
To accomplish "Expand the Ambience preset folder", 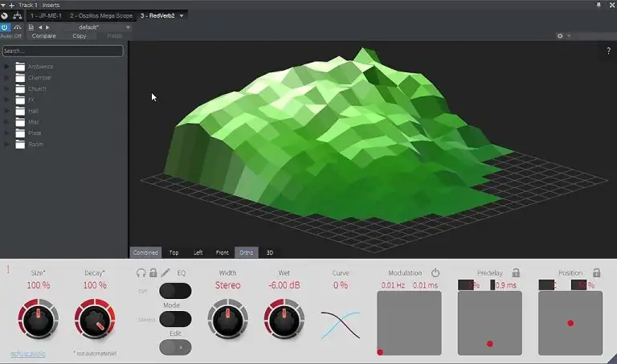I will pos(6,67).
